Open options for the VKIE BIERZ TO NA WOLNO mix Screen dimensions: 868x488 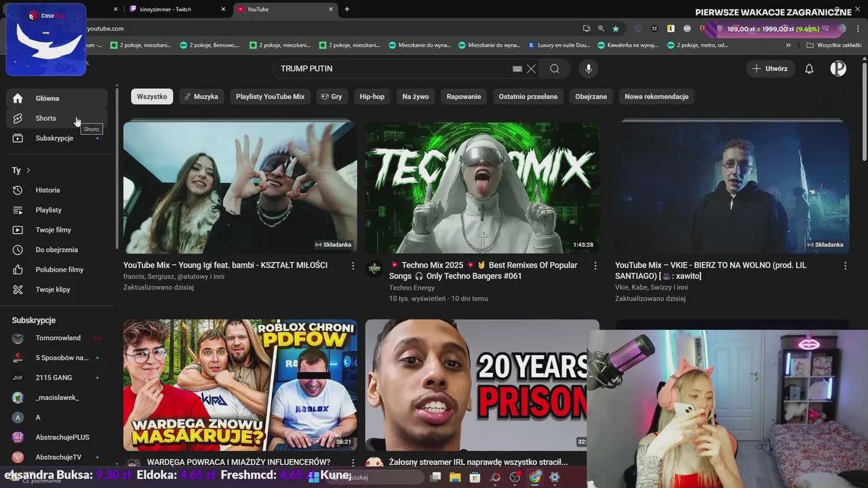[x=845, y=266]
